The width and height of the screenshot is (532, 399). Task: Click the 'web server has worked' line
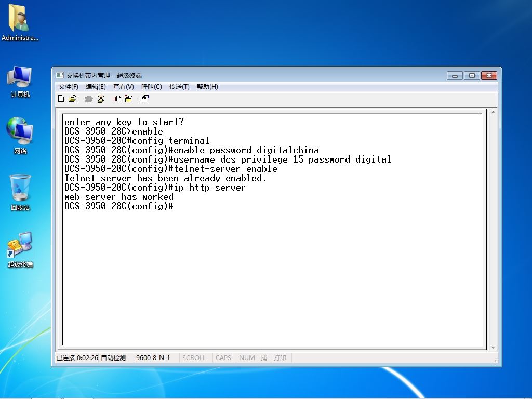tap(119, 197)
